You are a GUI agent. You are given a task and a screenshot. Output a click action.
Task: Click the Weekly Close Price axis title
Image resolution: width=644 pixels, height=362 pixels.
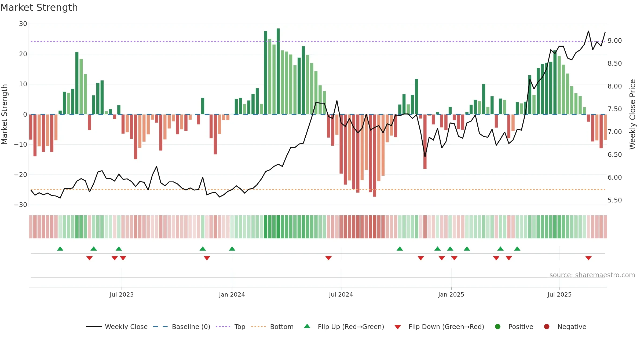click(632, 114)
